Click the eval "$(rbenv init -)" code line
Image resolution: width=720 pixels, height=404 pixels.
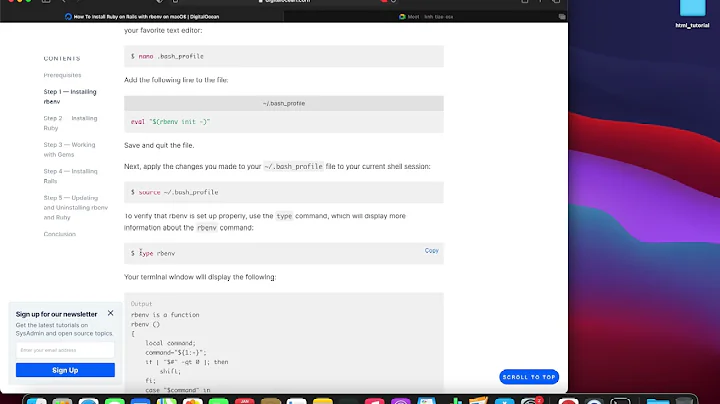[170, 122]
